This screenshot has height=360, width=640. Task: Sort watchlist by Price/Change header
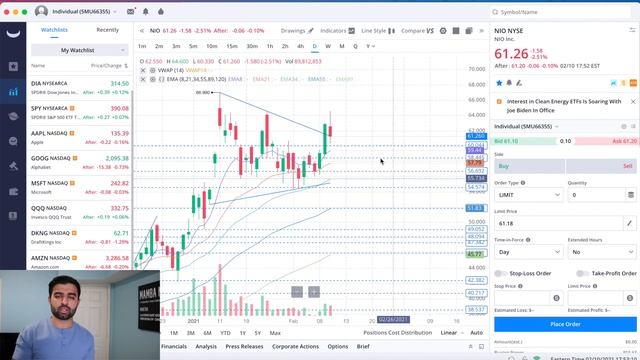click(109, 66)
